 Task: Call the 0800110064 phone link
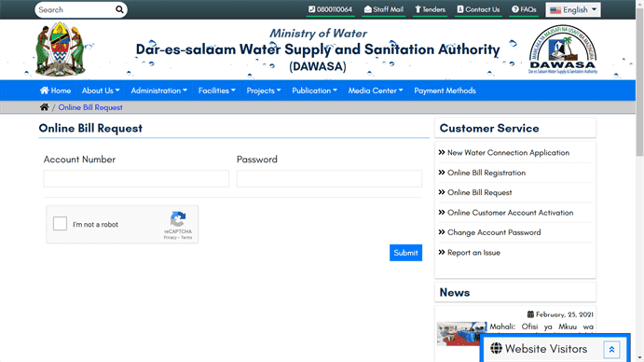pyautogui.click(x=331, y=9)
